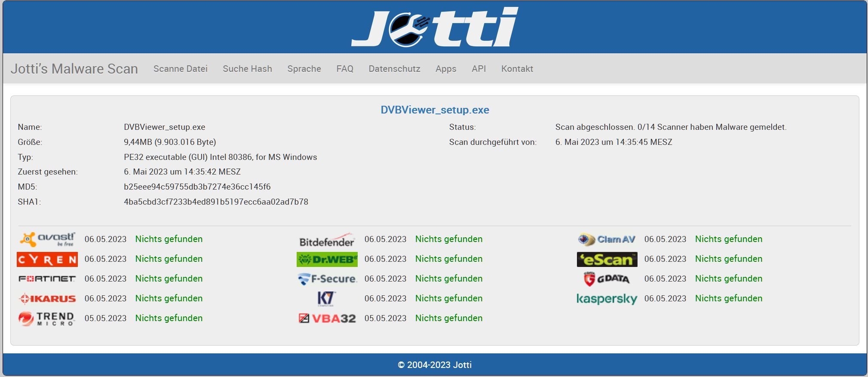The image size is (868, 377).
Task: Click the F-Secure scanner logo
Action: coord(327,279)
